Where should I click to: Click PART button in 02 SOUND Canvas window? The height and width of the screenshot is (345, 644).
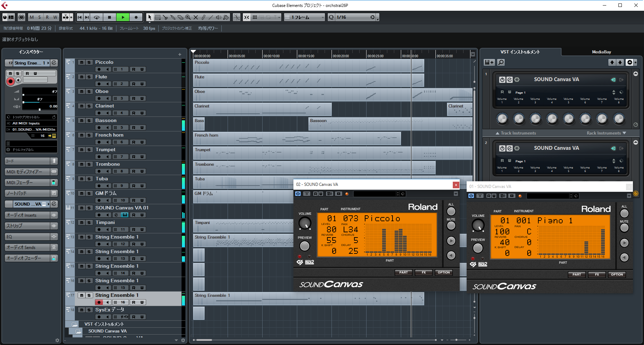404,273
